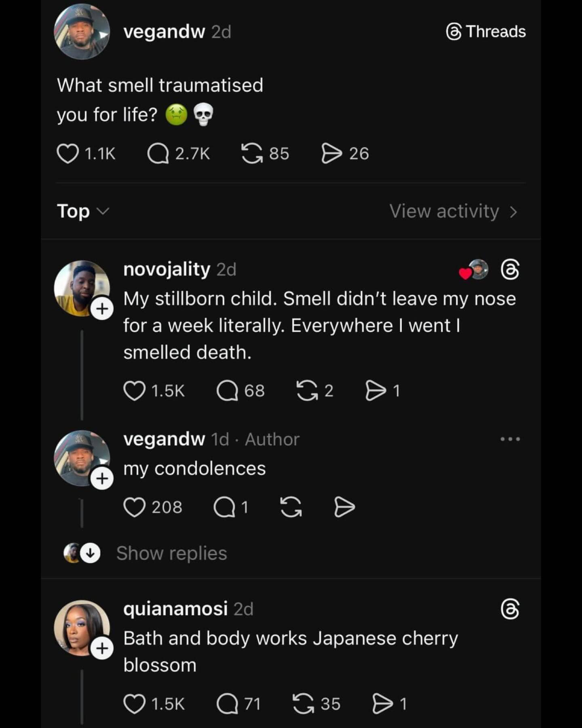The height and width of the screenshot is (728, 582).
Task: Open View activity page
Action: (453, 212)
